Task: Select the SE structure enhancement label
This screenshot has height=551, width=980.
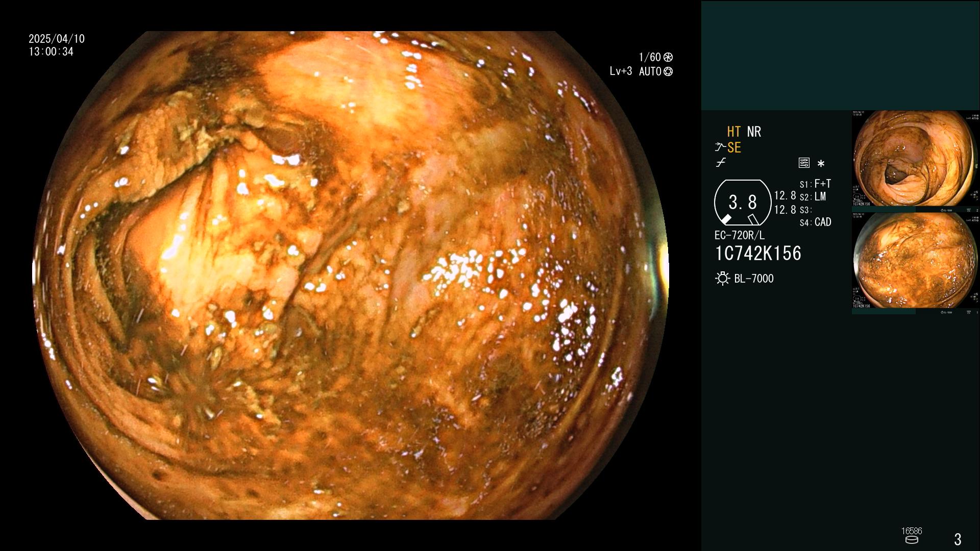Action: [734, 148]
